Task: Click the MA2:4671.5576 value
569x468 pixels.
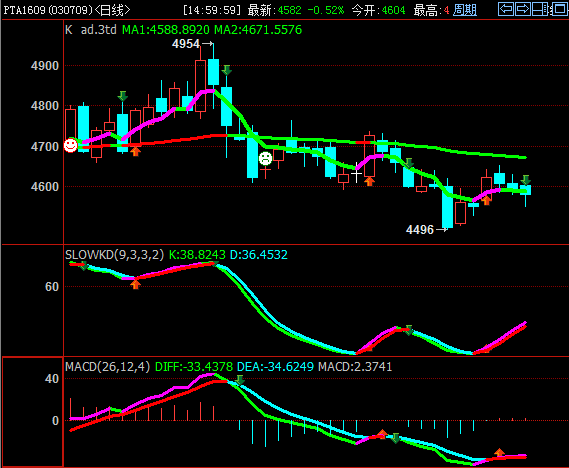Action: [x=258, y=29]
